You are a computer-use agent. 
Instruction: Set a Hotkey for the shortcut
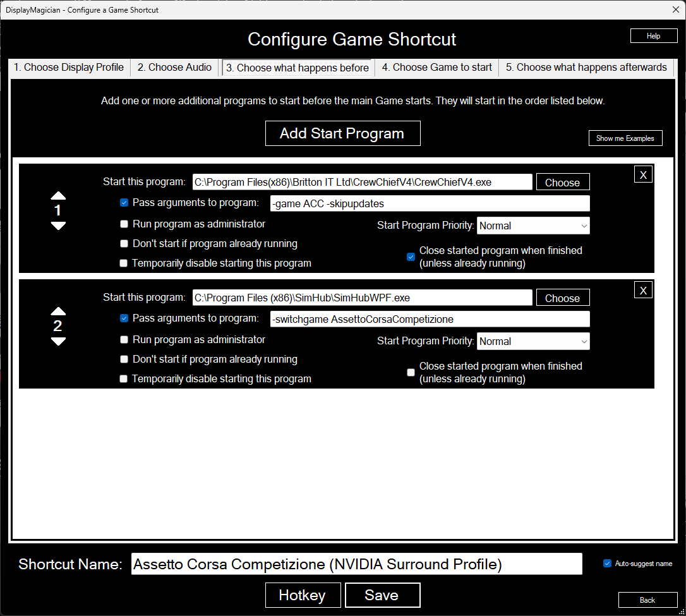click(x=303, y=595)
